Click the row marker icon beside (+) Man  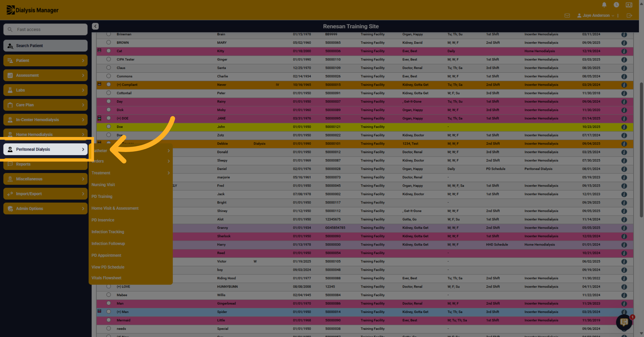[x=99, y=311]
